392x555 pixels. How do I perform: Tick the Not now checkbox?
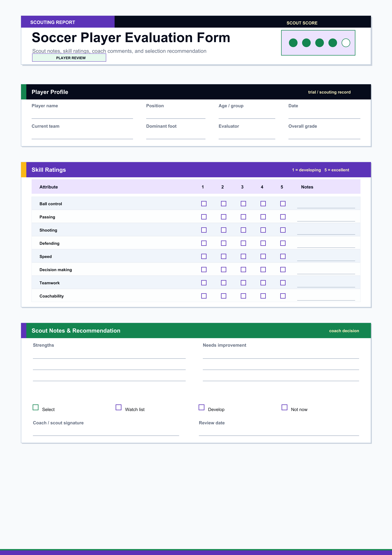285,407
